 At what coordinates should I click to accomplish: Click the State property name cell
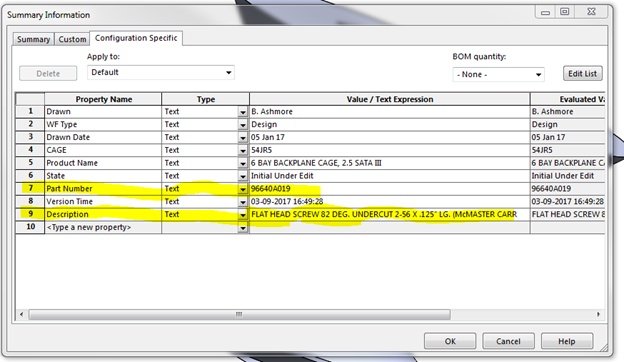(103, 175)
